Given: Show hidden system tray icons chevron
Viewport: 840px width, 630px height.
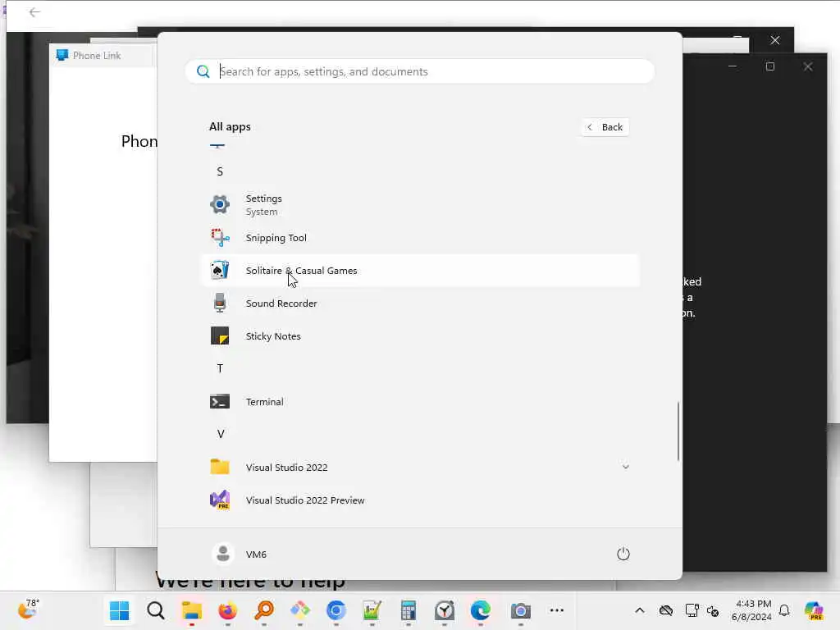Looking at the screenshot, I should pyautogui.click(x=640, y=610).
